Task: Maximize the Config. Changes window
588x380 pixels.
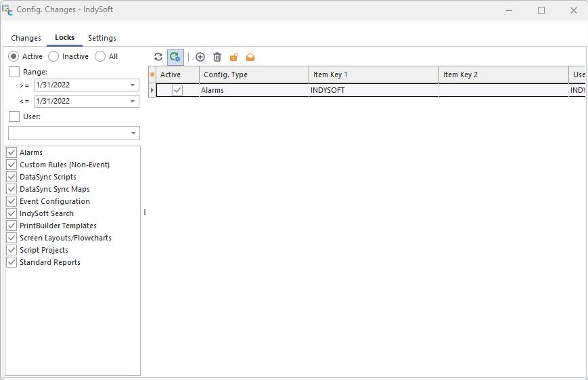Action: pos(541,10)
